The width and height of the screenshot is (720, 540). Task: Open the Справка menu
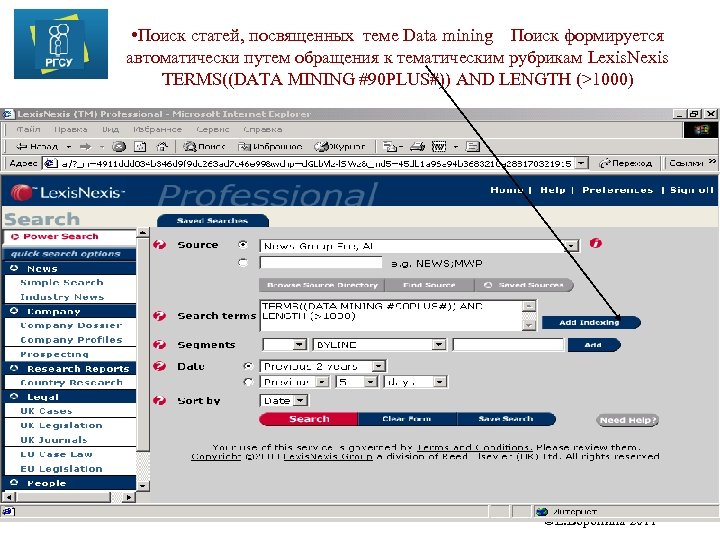point(263,129)
